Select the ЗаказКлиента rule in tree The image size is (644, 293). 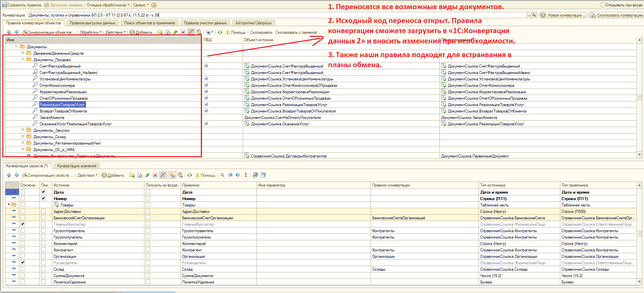point(52,118)
